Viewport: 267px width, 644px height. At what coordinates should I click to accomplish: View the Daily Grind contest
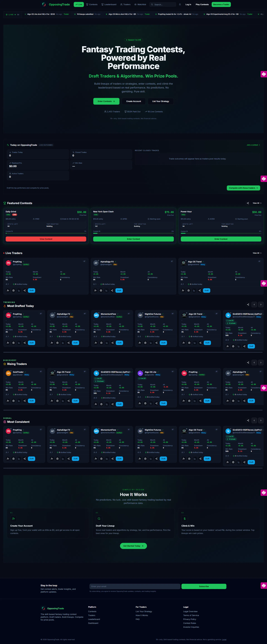coord(46,239)
